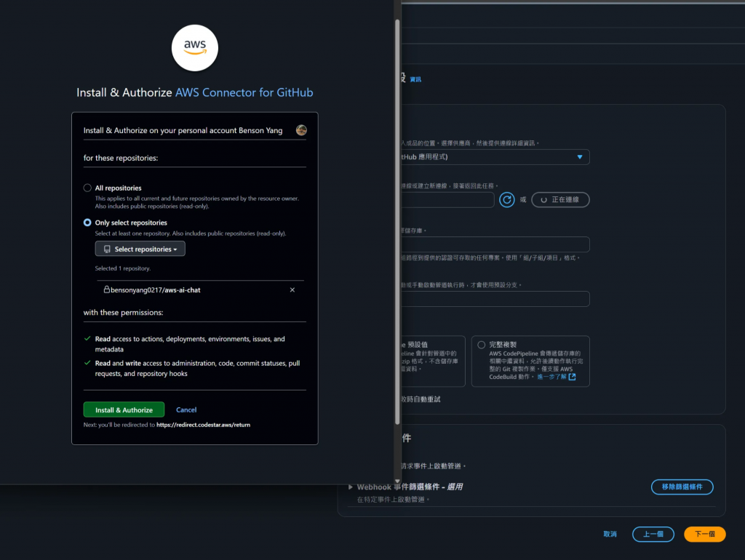Click the redirect.codestar.aws/return URL text
Image resolution: width=745 pixels, height=560 pixels.
(x=204, y=425)
